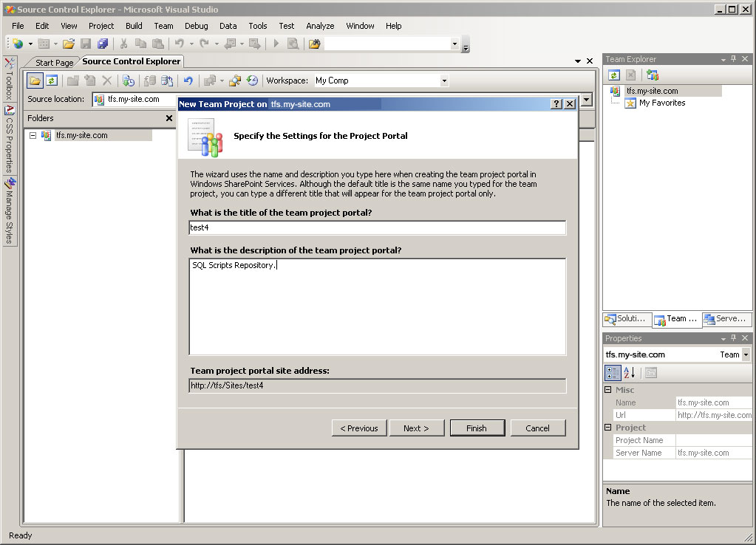Open the Workspace dropdown arrow

pos(444,81)
